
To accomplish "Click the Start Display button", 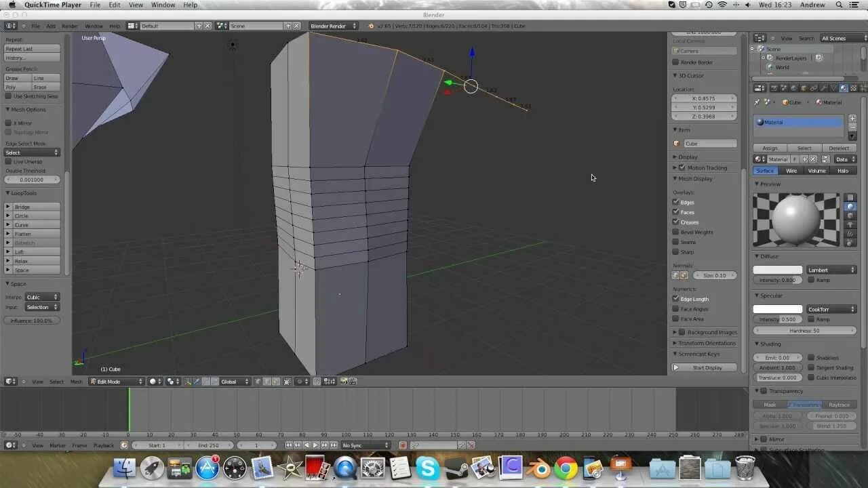I will point(705,367).
